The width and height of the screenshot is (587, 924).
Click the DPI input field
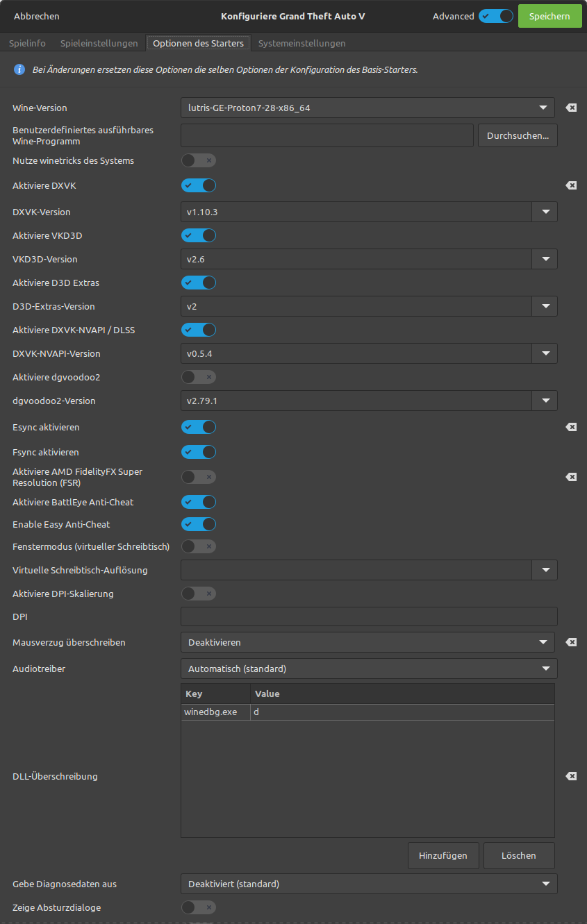369,616
